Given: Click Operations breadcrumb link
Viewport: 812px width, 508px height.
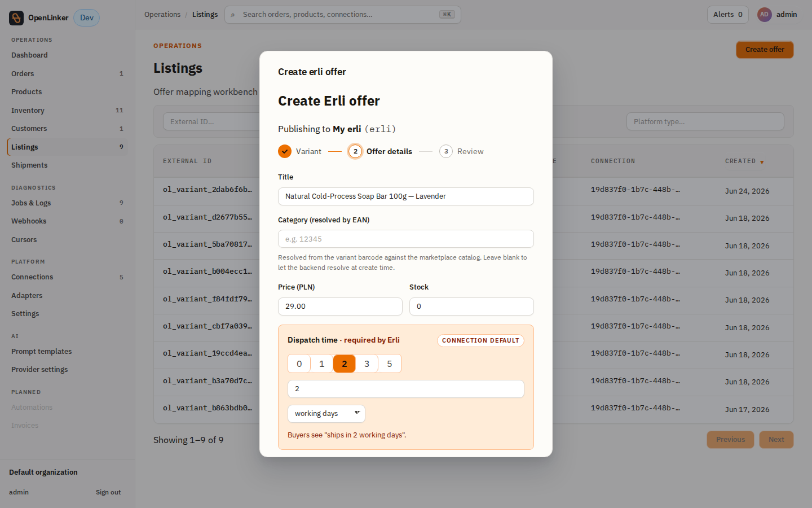Looking at the screenshot, I should pos(162,15).
